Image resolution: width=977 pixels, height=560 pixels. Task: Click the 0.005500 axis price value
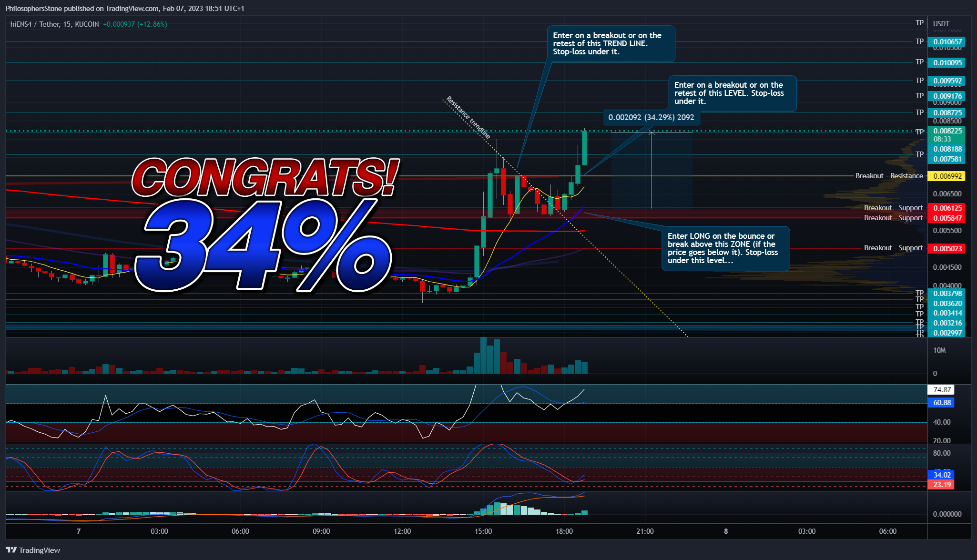[x=947, y=230]
